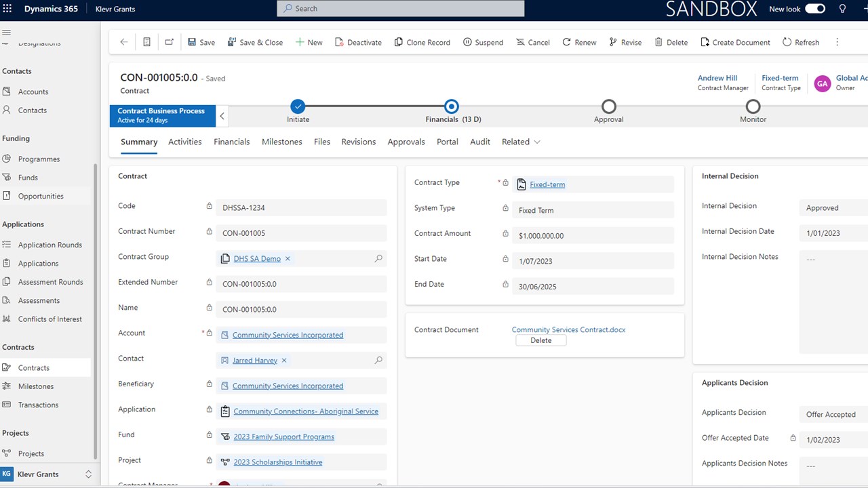The width and height of the screenshot is (868, 488).
Task: Save the contract record
Action: pos(201,42)
